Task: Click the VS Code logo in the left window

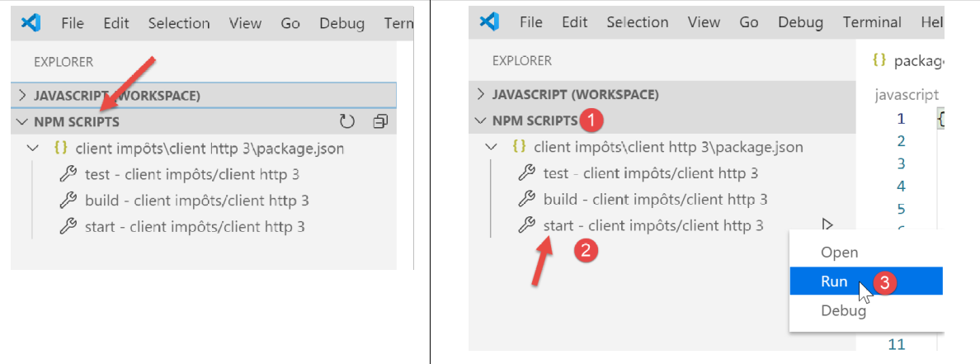Action: 31,23
